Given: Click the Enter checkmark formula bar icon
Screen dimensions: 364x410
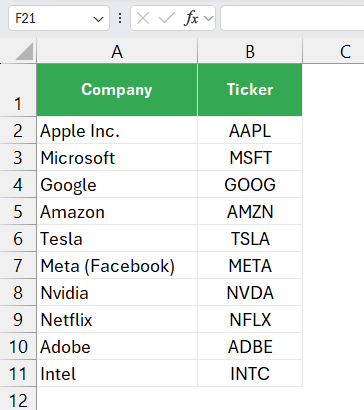Looking at the screenshot, I should pos(167,19).
